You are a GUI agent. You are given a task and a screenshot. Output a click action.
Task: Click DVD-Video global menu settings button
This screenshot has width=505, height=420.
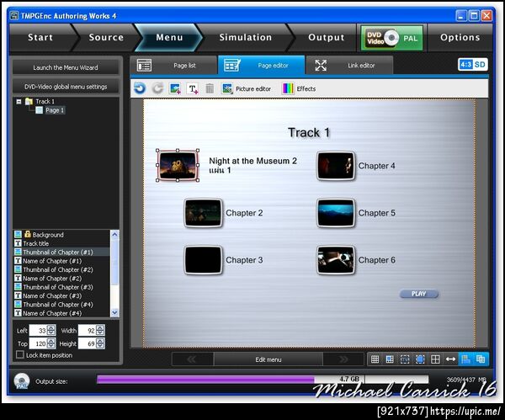click(66, 87)
